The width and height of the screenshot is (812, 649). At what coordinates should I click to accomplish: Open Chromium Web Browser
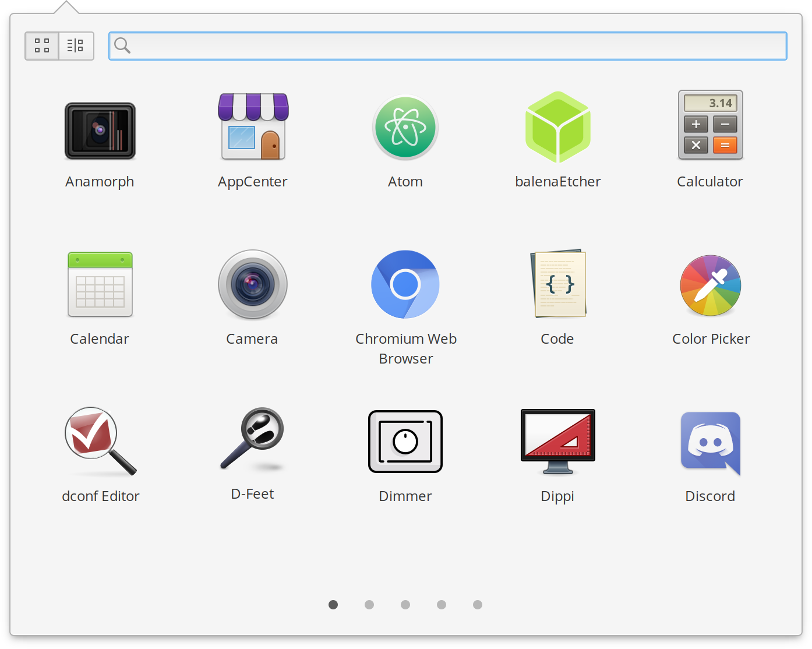point(405,284)
